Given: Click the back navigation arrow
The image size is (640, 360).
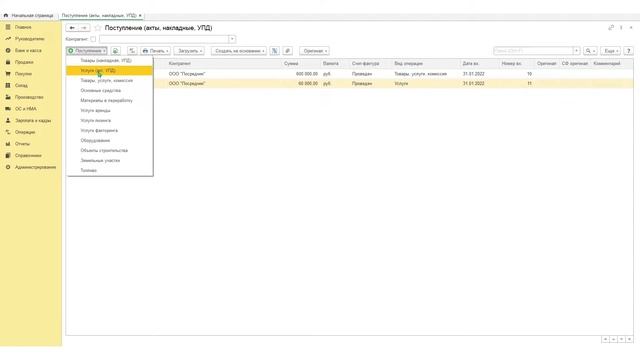Looking at the screenshot, I should (x=72, y=28).
